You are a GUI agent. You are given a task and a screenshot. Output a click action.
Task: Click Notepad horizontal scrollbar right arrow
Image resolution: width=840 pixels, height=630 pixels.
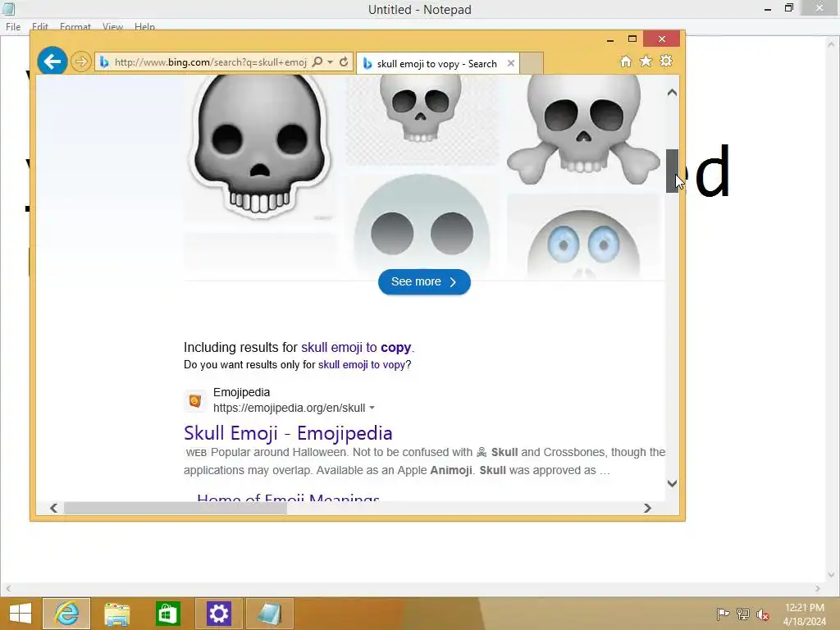[818, 588]
